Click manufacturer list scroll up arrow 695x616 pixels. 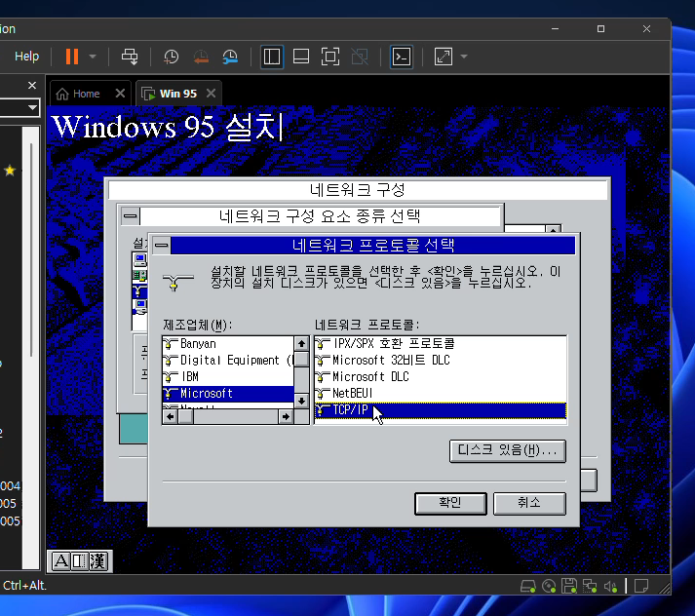pos(301,343)
